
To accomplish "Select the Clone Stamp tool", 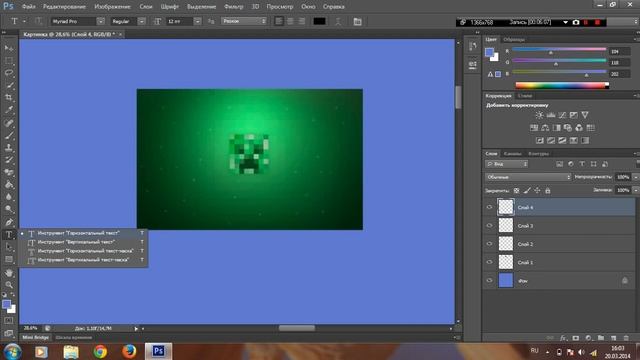I will tap(9, 147).
